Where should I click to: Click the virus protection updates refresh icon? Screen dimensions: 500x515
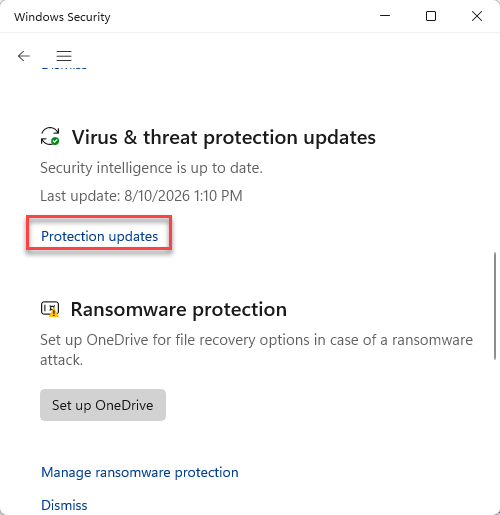(x=50, y=136)
